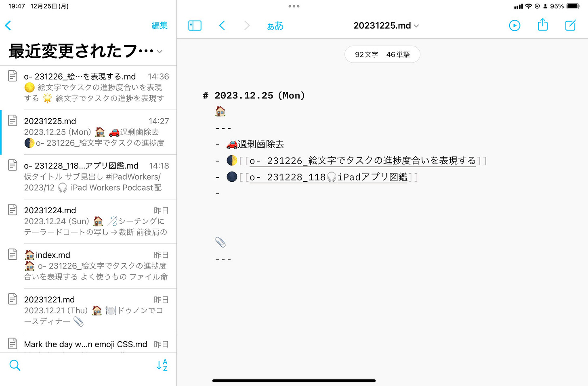Tap the 14:18 timestamp of the アプリ図鑑 note
The height and width of the screenshot is (386, 588).
pyautogui.click(x=159, y=166)
